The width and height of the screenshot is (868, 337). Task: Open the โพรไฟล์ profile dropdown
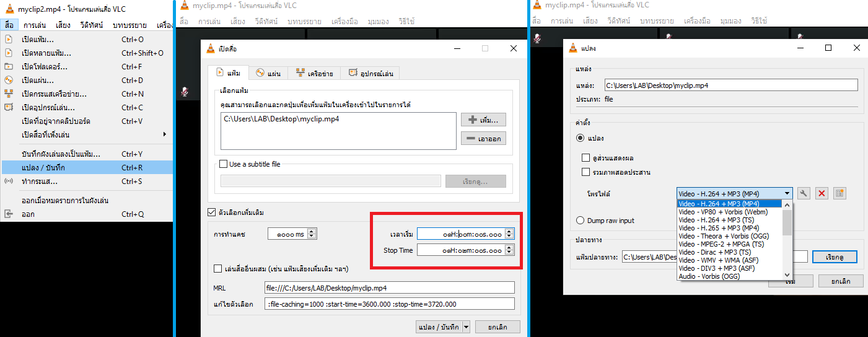point(734,194)
